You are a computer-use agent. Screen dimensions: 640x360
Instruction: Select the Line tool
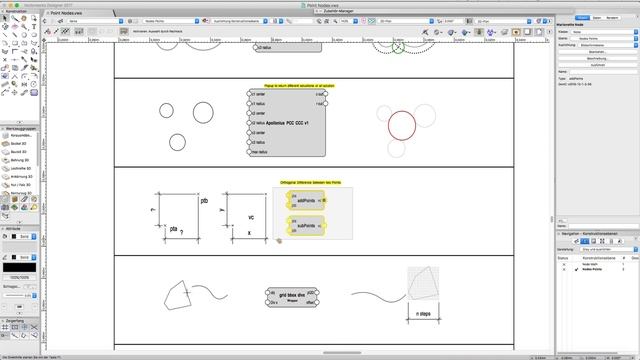[x=5, y=35]
